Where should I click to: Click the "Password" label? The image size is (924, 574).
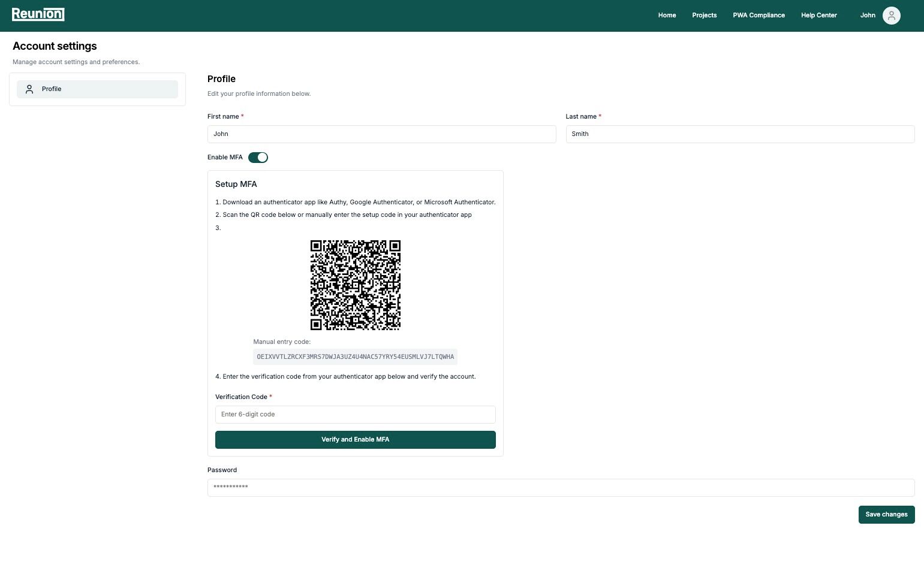pyautogui.click(x=222, y=470)
